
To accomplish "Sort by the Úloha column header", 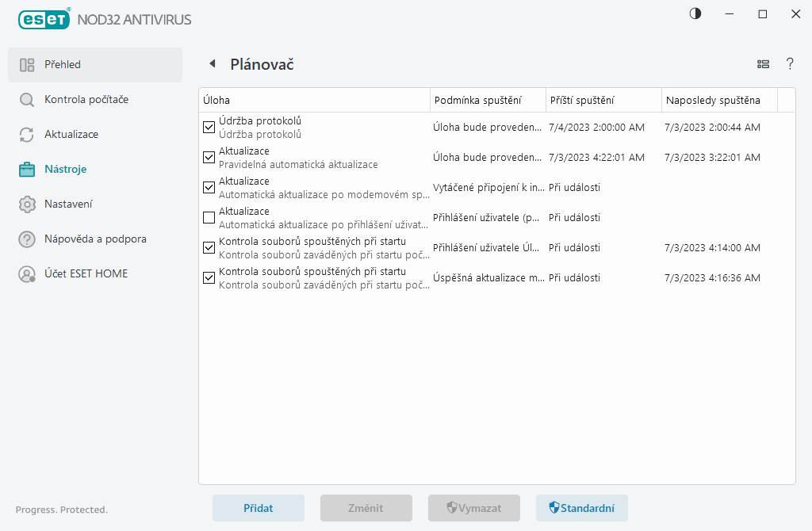I will click(x=314, y=100).
